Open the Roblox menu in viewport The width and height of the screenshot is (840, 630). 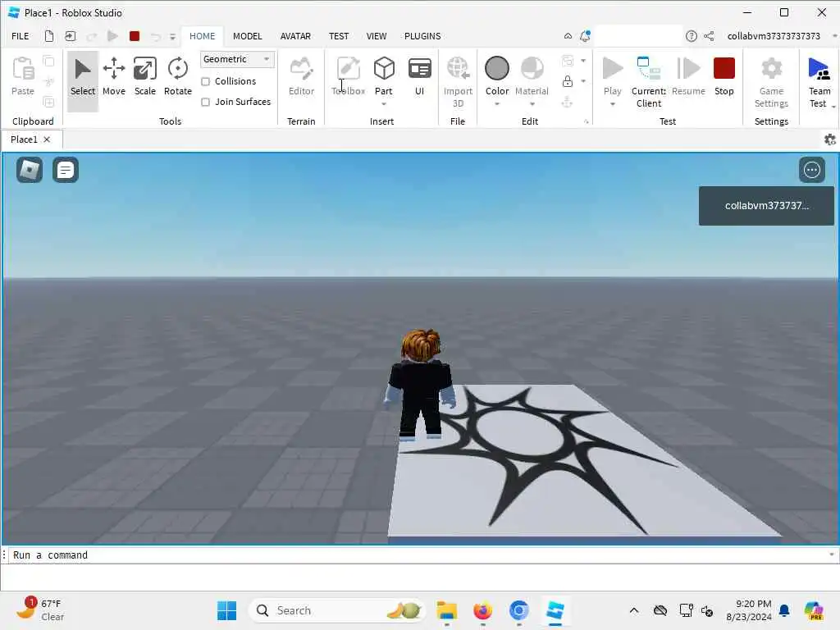point(30,170)
